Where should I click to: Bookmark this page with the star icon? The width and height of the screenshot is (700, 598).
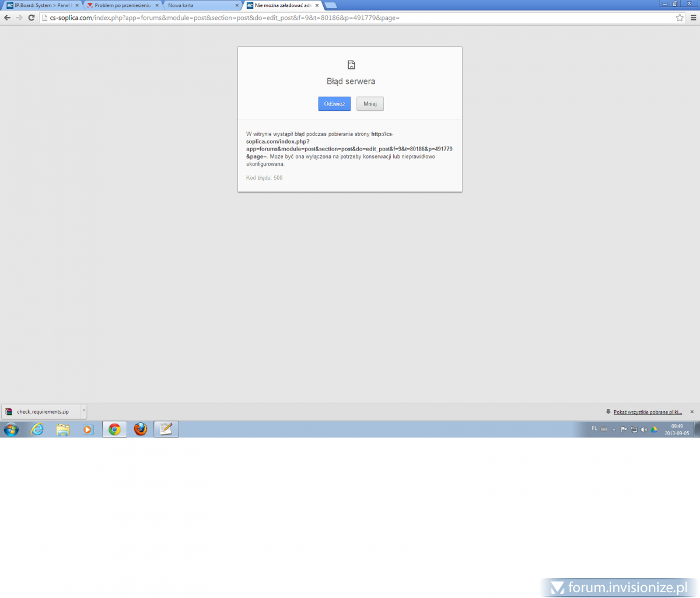click(680, 18)
